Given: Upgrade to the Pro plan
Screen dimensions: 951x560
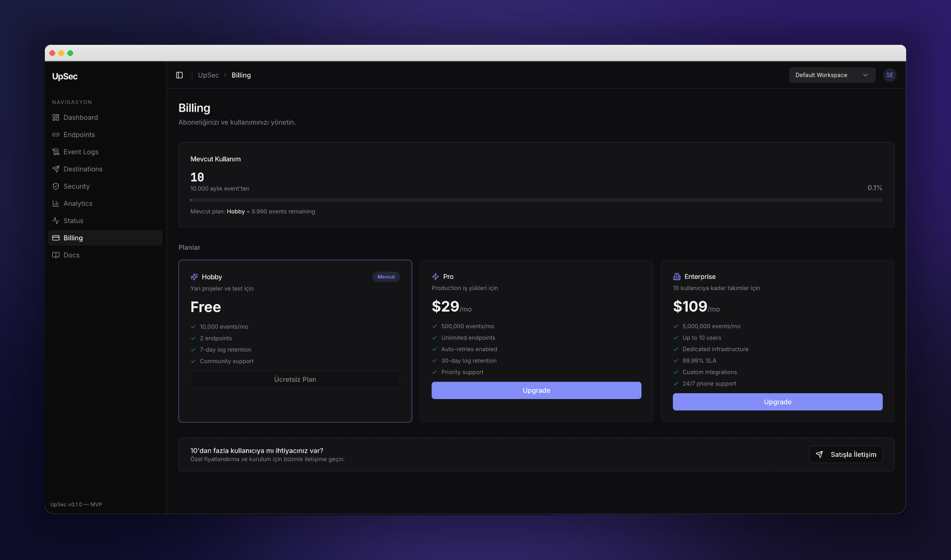Looking at the screenshot, I should click(x=536, y=391).
